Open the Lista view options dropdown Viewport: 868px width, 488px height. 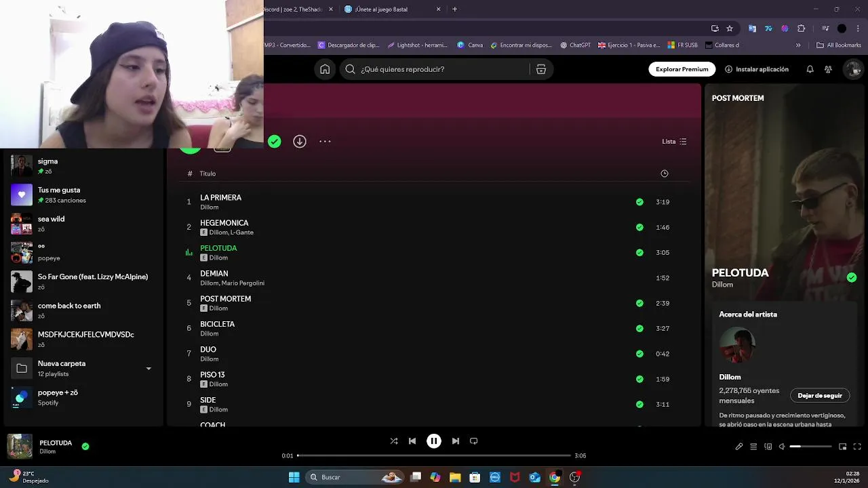click(675, 142)
